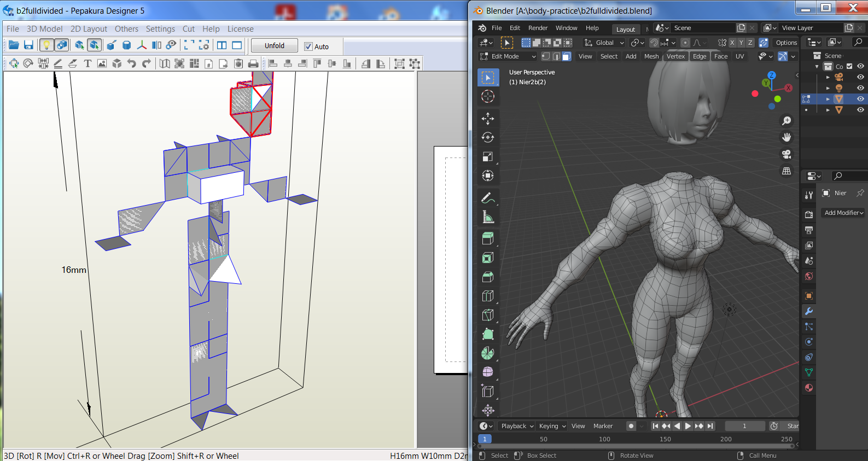Select the Text tool icon in Pepakura
The image size is (868, 461).
(87, 64)
